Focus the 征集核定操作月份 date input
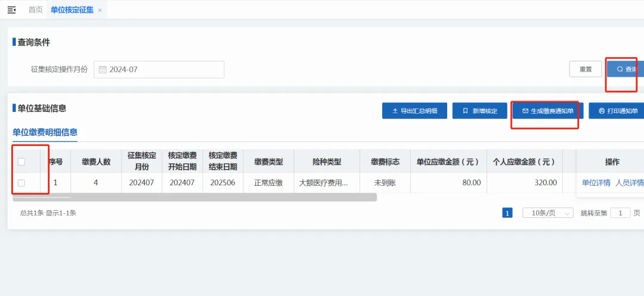This screenshot has height=296, width=644. [x=159, y=70]
